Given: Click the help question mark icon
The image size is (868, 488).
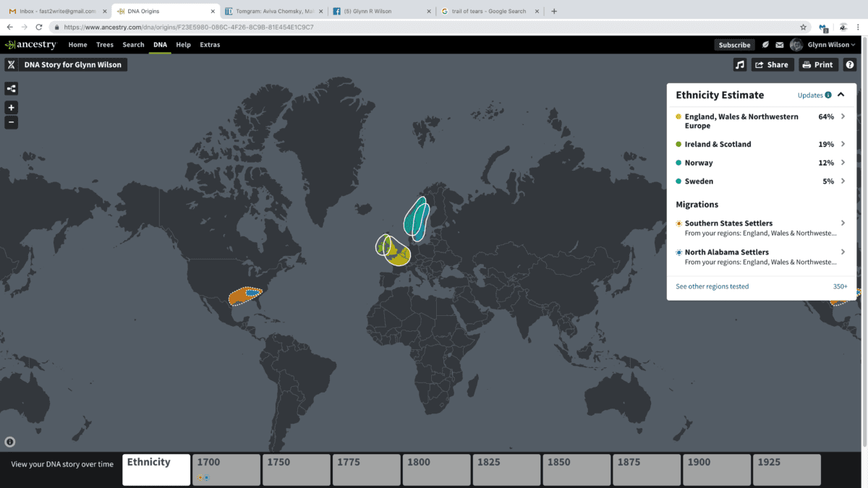Looking at the screenshot, I should (x=850, y=64).
